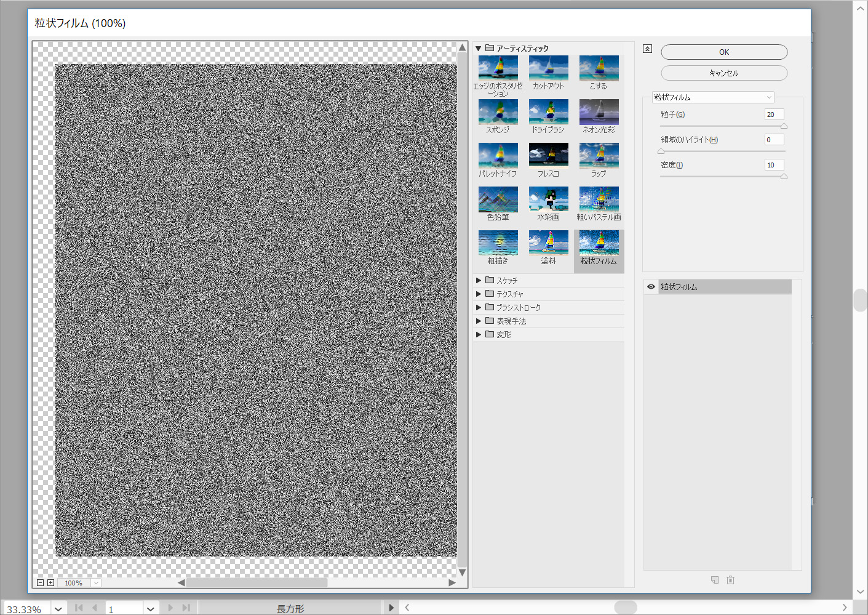Open the 粒状フィルム filter type dropdown
Screen dimensions: 868x615
(x=712, y=97)
